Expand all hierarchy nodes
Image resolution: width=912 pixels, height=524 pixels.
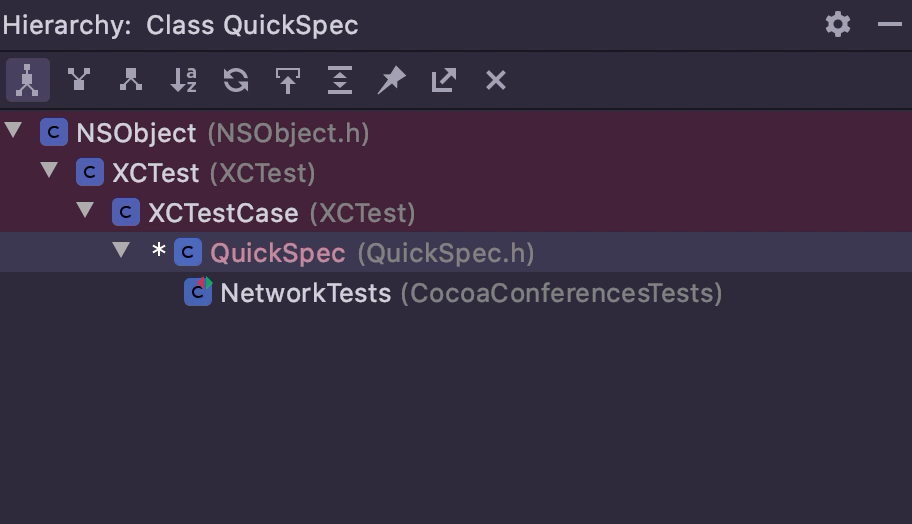tap(340, 80)
